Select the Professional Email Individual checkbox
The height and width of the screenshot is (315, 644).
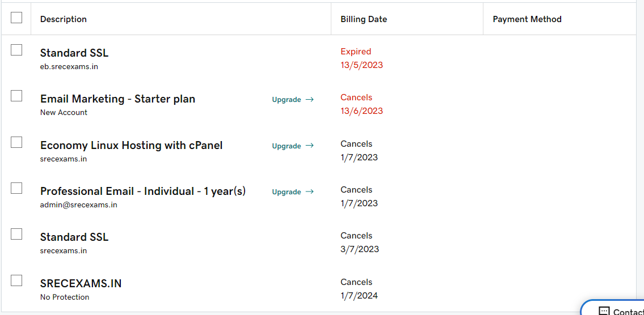click(16, 188)
